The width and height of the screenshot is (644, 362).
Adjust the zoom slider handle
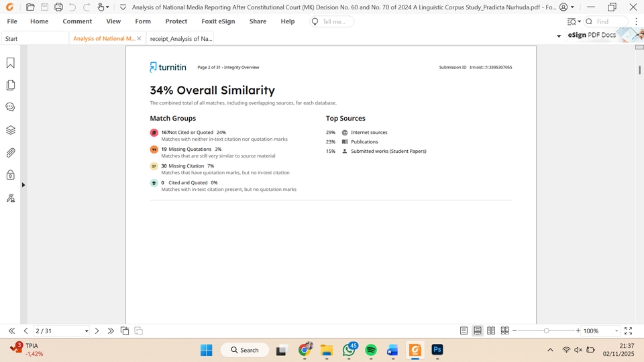click(547, 331)
